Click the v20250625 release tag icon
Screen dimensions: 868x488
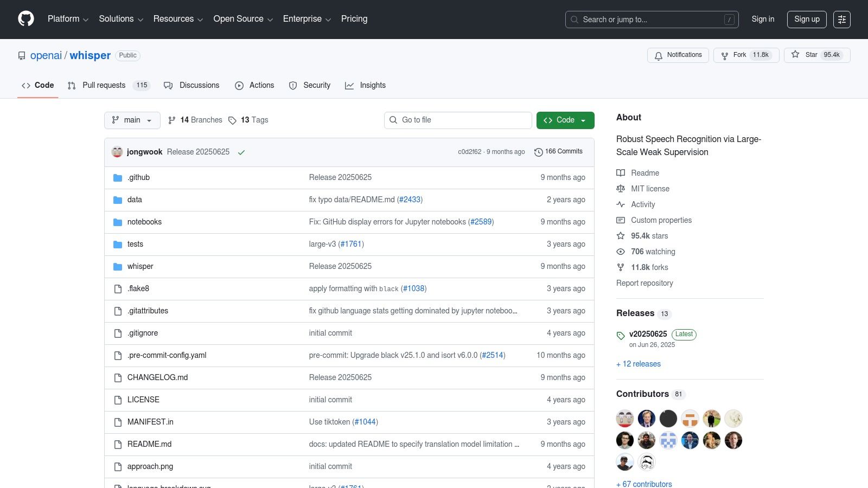621,336
